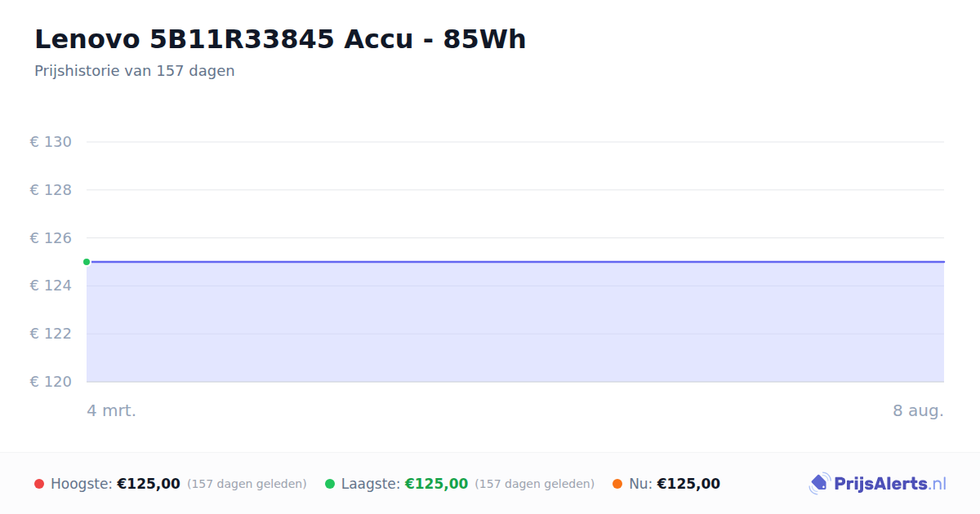The width and height of the screenshot is (980, 514).
Task: Click the 4 mrt. start date label
Action: (x=112, y=410)
